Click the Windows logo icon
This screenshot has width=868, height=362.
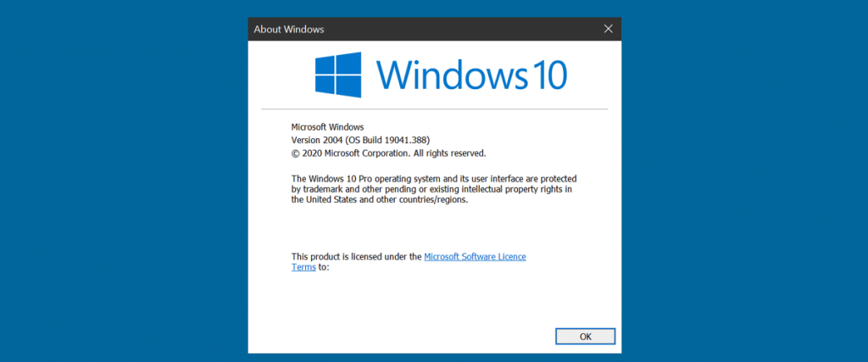[x=338, y=75]
